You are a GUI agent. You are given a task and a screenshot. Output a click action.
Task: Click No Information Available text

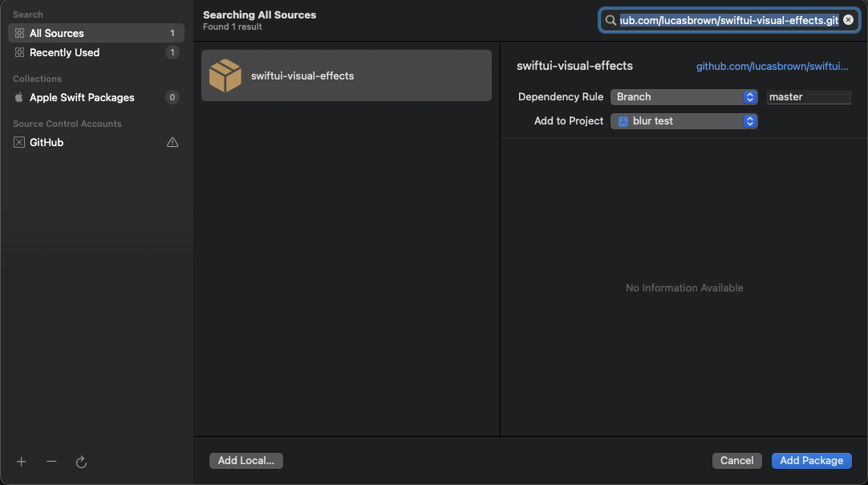tap(684, 287)
